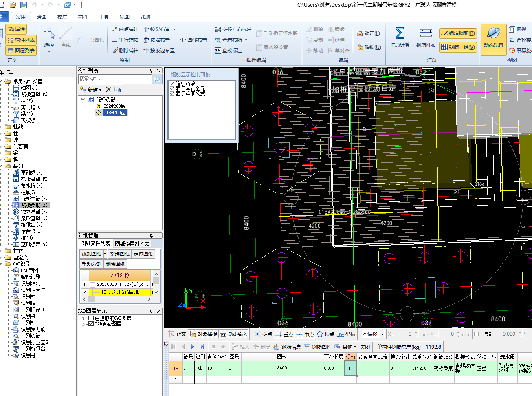Screen dimensions: 532x396
Task: Click the X delete icon beside 新建
Action: pyautogui.click(x=108, y=90)
